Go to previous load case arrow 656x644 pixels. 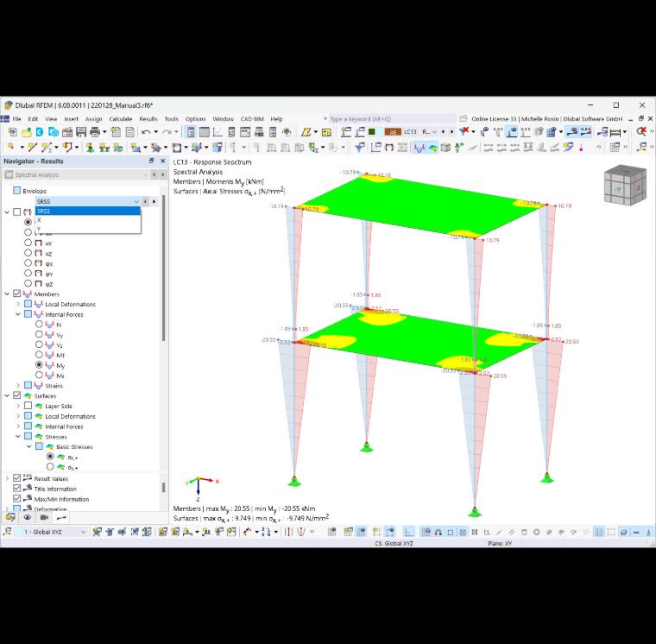coord(443,132)
